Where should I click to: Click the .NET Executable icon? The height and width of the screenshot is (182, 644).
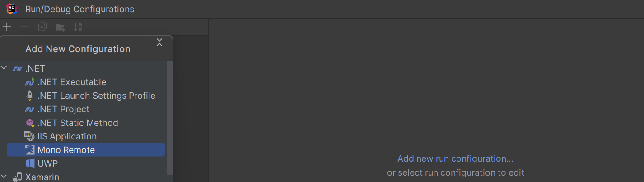[30, 82]
